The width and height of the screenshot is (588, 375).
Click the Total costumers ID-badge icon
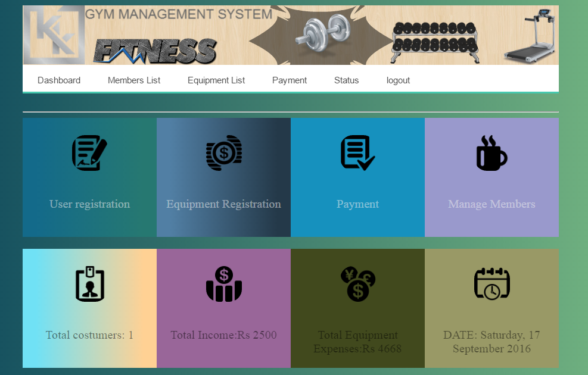[89, 284]
